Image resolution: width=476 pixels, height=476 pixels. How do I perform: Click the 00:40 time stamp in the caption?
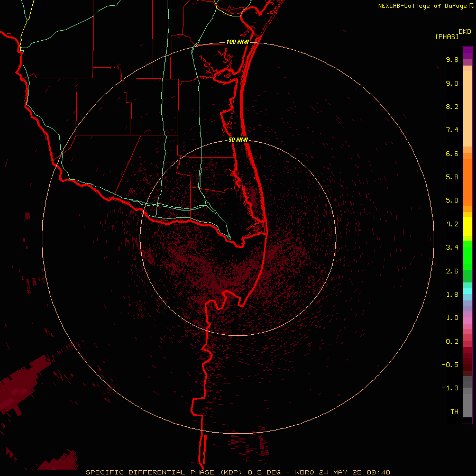[378, 472]
